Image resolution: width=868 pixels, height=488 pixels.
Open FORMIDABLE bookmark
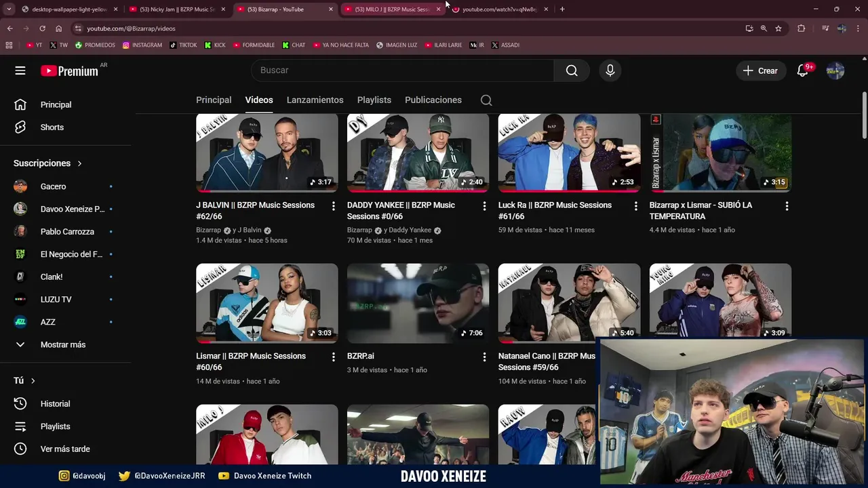coord(254,45)
